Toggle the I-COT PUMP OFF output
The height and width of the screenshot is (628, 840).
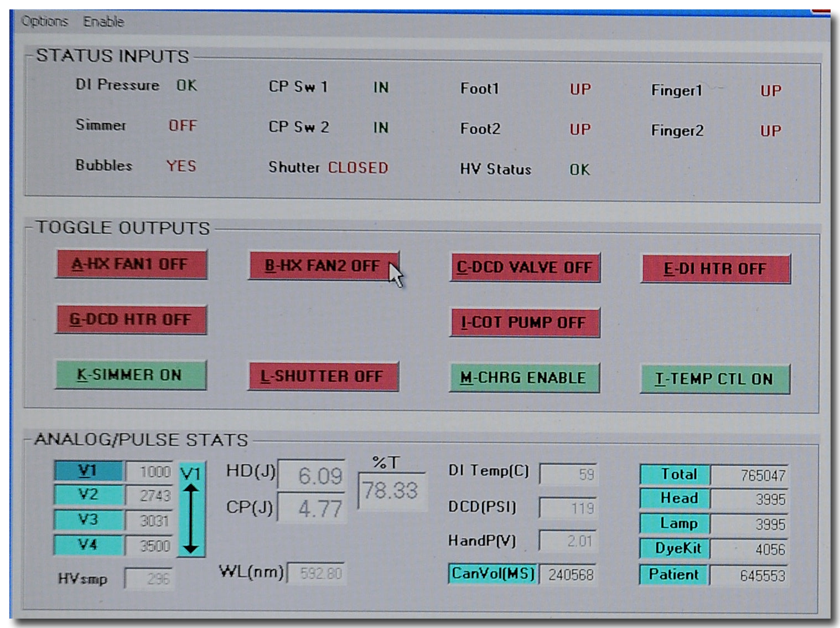[x=525, y=323]
